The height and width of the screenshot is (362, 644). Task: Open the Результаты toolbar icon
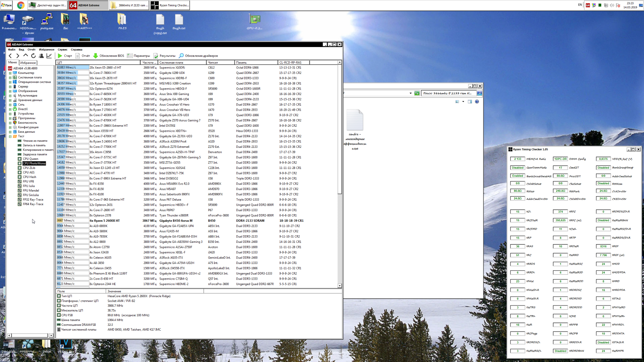point(156,56)
